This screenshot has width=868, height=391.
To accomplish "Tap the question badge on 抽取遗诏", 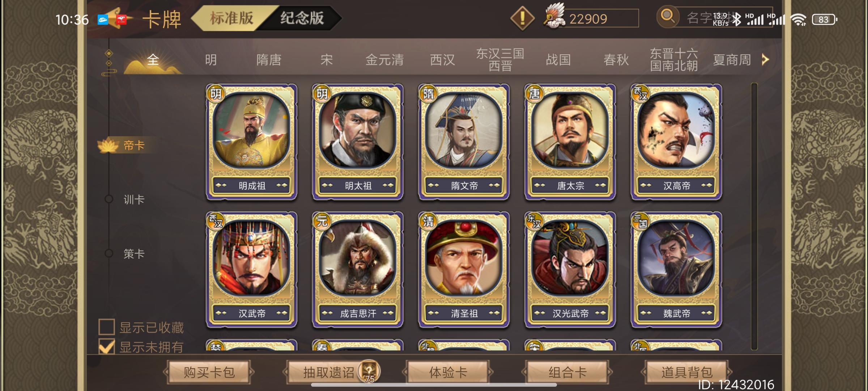I will point(369,371).
